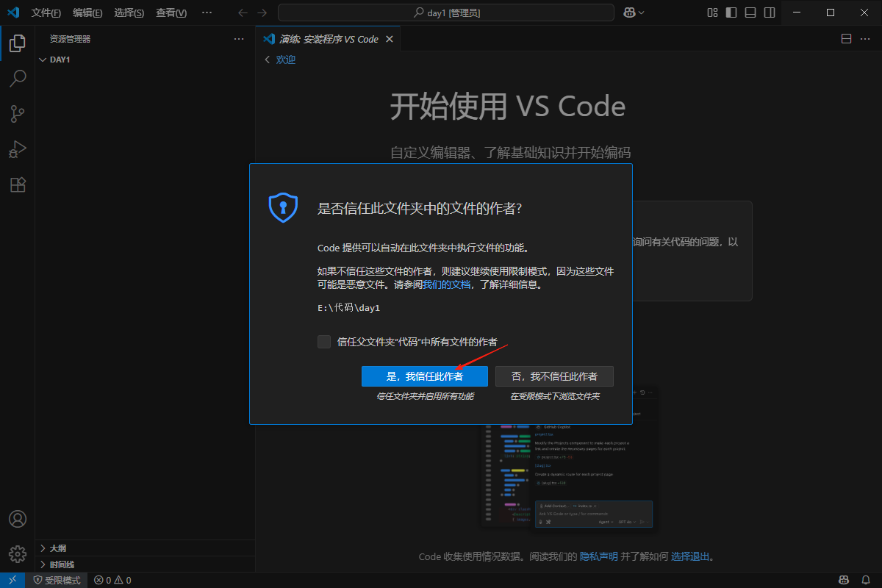Open the 查看(V) menu
Screen dimensions: 882x588
pyautogui.click(x=171, y=13)
